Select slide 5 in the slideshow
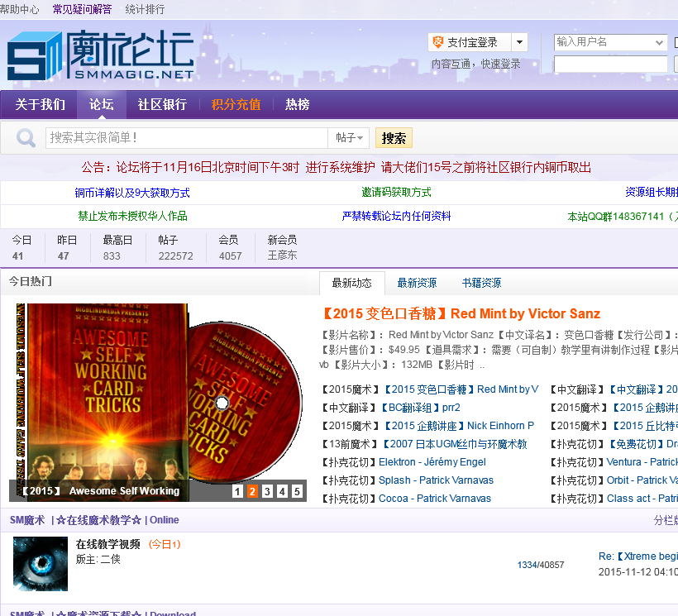The image size is (678, 616). [x=297, y=491]
